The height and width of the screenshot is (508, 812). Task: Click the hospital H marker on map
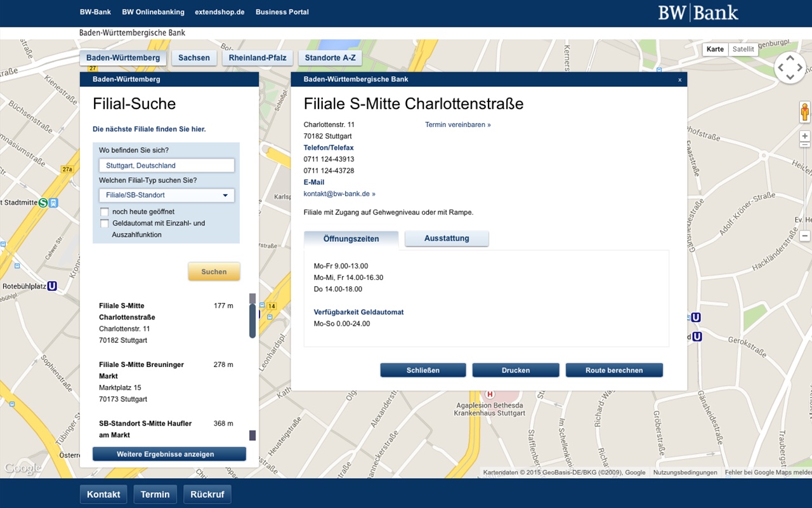click(x=490, y=394)
